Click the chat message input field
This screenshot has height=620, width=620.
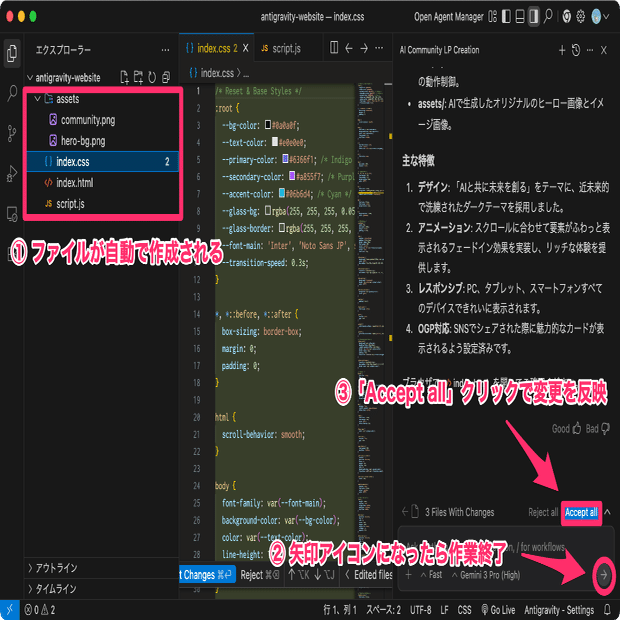coord(506,547)
